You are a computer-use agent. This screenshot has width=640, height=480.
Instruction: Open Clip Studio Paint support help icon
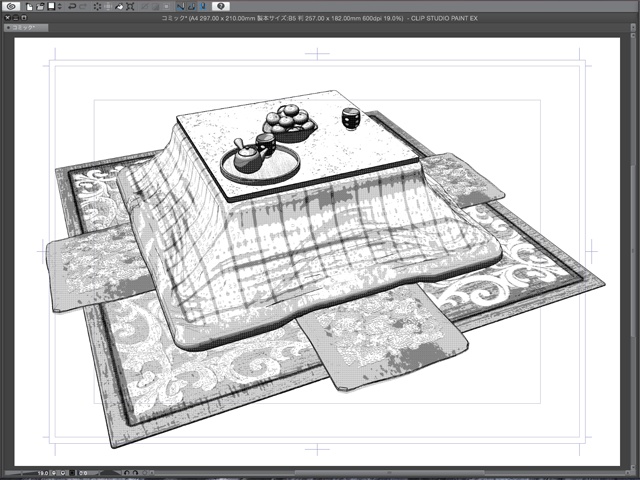point(221,6)
